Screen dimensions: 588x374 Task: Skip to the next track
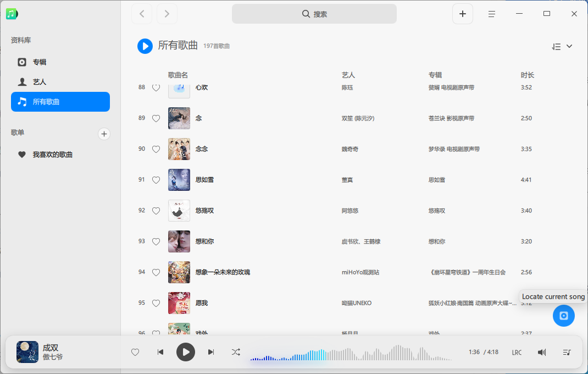click(211, 352)
